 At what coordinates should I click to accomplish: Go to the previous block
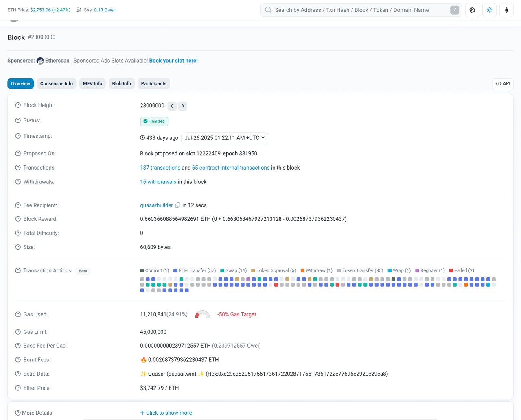click(172, 106)
